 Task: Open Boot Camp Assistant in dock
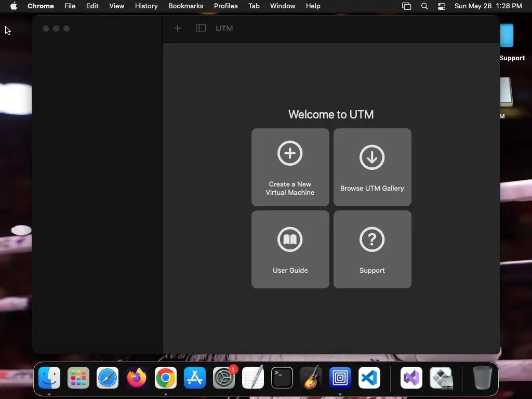pyautogui.click(x=441, y=378)
